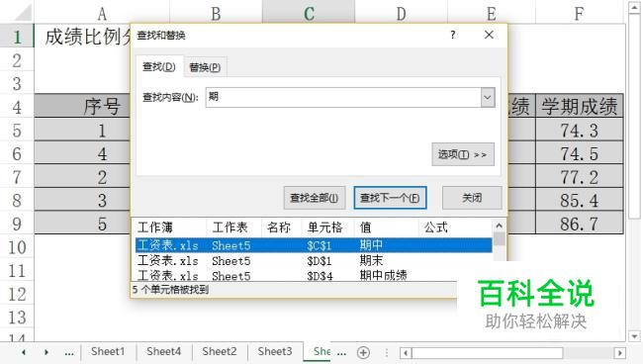Click cell with value 74.3
This screenshot has height=364, width=643.
[x=580, y=130]
